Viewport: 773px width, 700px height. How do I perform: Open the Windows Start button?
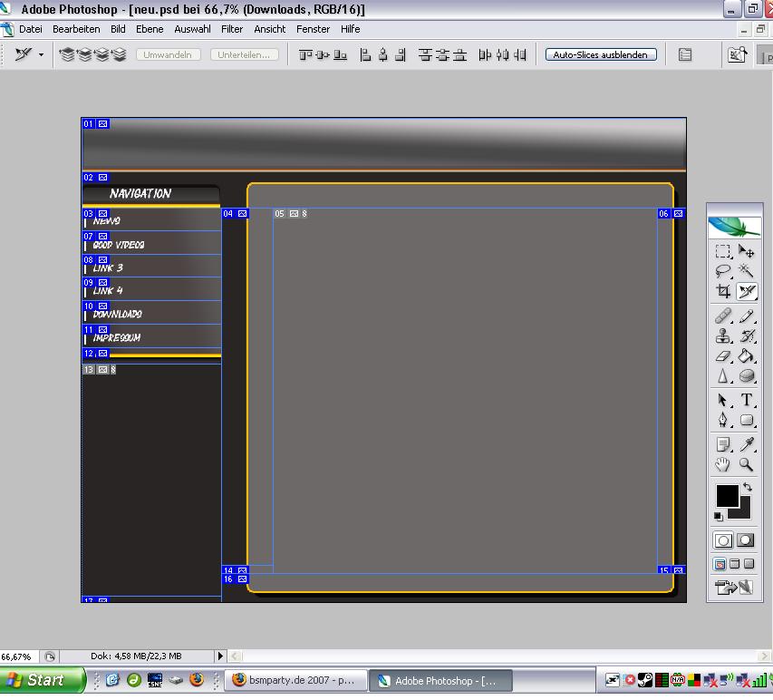click(x=43, y=680)
